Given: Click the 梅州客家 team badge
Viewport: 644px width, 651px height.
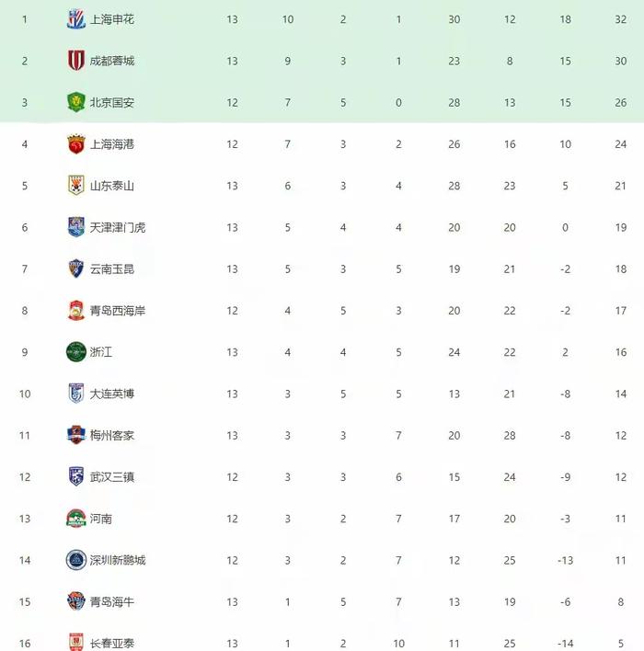Looking at the screenshot, I should [x=76, y=435].
